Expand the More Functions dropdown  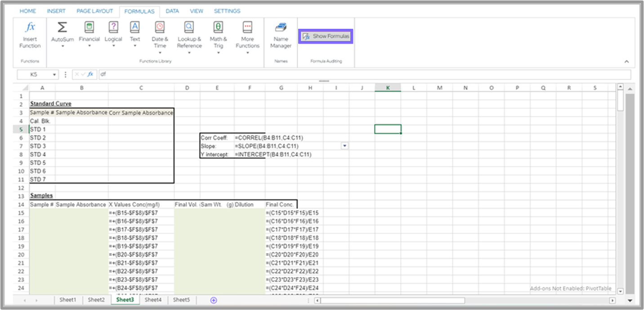(x=247, y=53)
